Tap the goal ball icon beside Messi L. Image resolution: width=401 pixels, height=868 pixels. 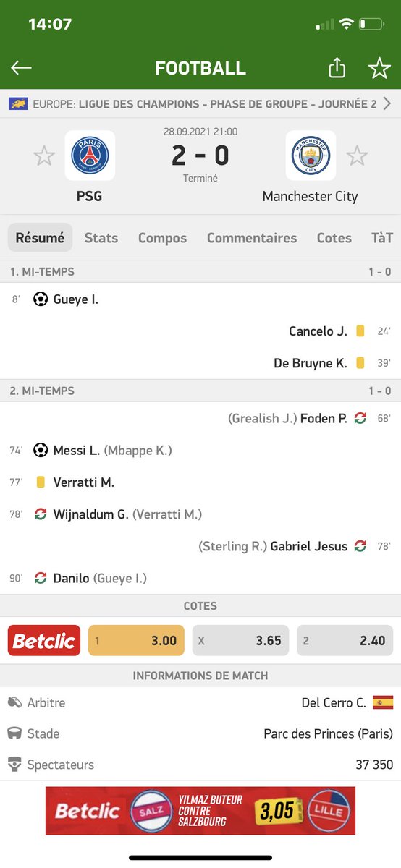[x=41, y=450]
